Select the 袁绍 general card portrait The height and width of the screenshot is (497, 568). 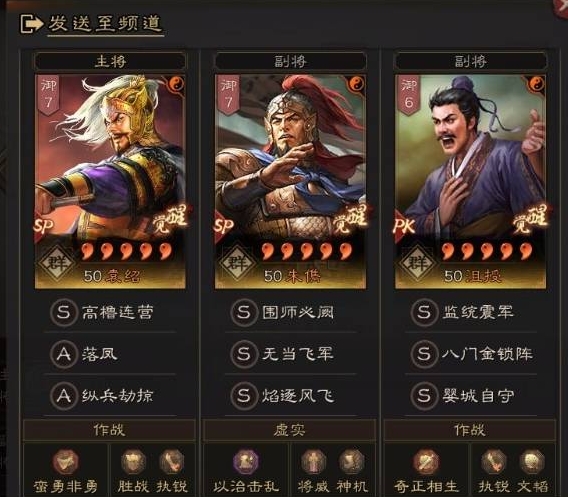[x=110, y=181]
